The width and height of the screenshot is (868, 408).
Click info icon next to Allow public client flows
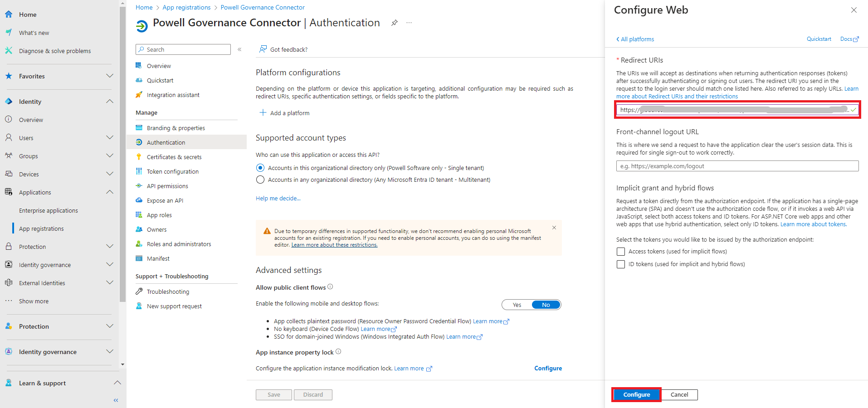(330, 287)
